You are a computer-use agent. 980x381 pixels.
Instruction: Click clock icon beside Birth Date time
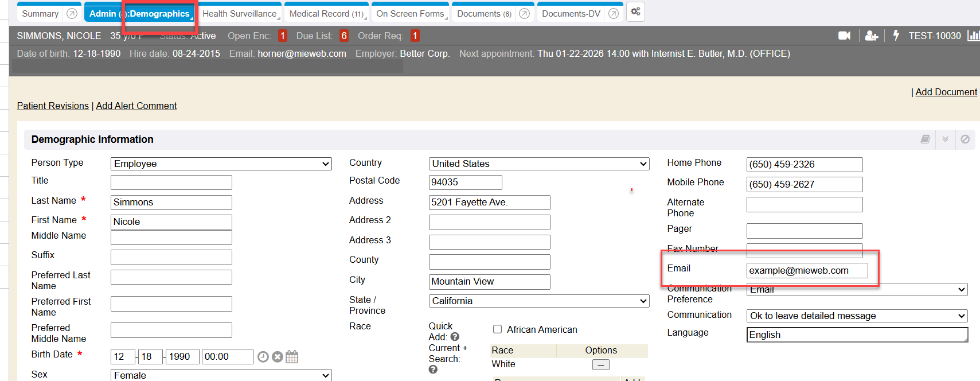(263, 357)
